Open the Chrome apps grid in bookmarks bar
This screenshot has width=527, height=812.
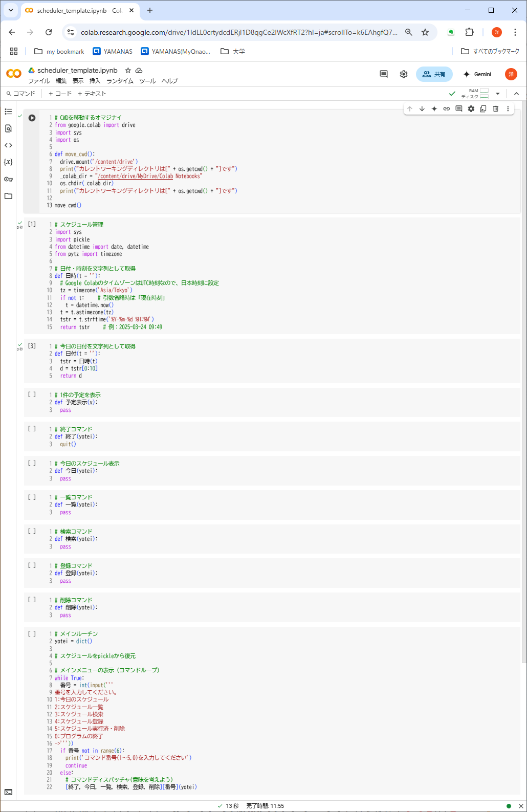(14, 51)
